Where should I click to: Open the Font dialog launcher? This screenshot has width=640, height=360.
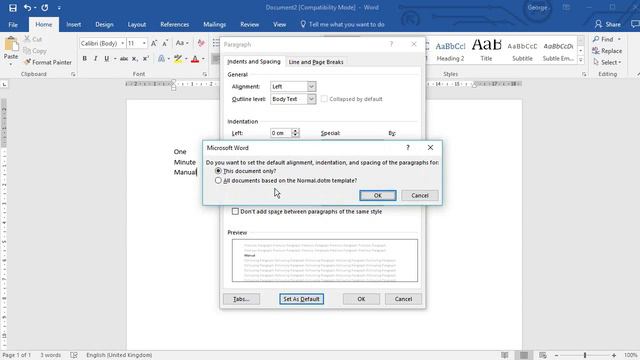(x=204, y=74)
